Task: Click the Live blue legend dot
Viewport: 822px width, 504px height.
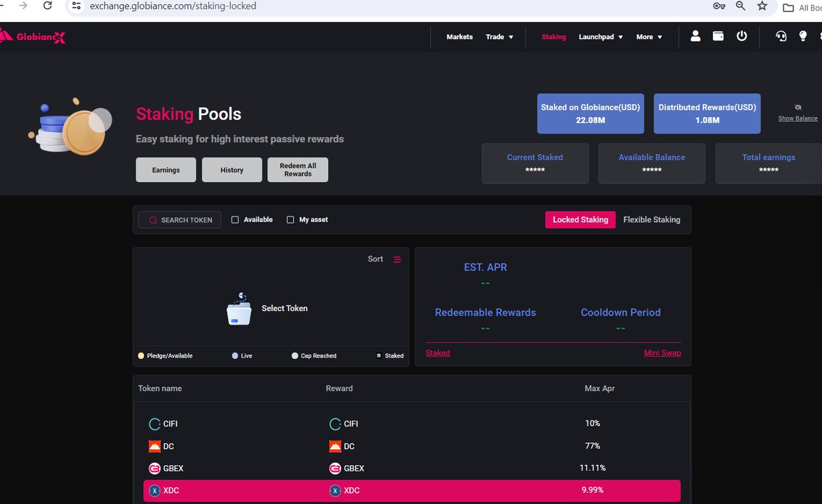Action: tap(236, 356)
